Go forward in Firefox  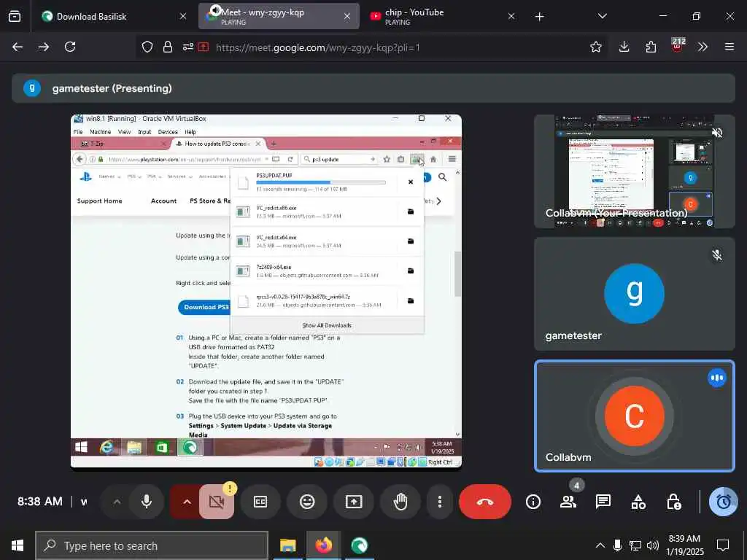point(44,47)
